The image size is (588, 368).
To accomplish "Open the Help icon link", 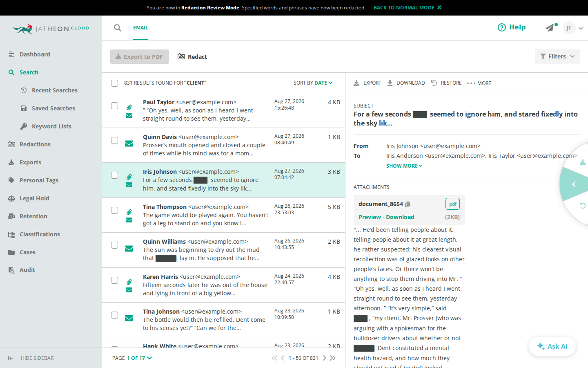I will (x=512, y=27).
